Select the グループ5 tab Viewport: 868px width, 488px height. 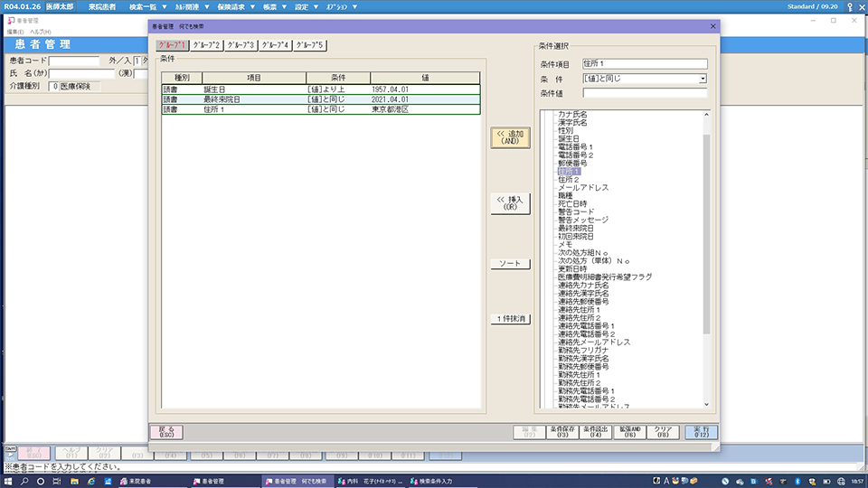coord(309,44)
